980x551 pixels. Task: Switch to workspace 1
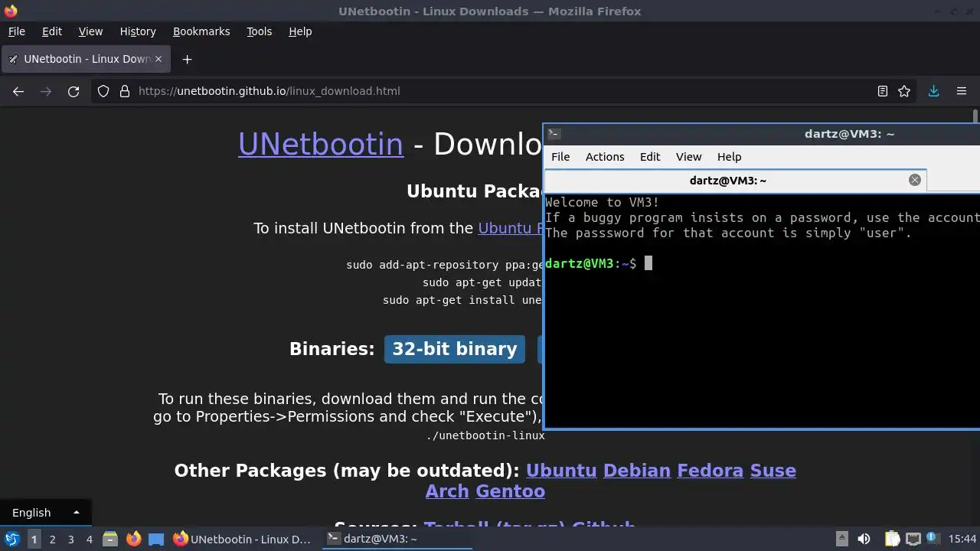[34, 539]
